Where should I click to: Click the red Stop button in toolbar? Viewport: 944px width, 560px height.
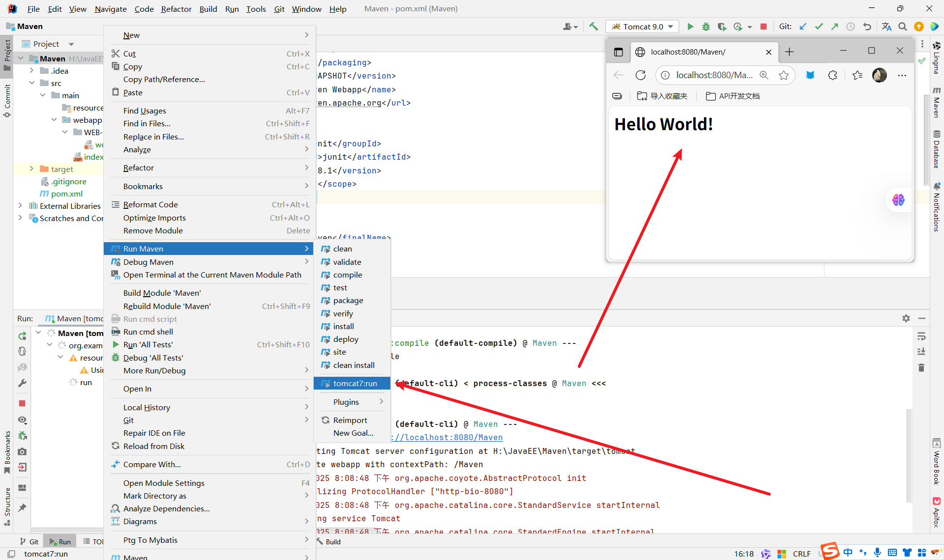coord(764,27)
